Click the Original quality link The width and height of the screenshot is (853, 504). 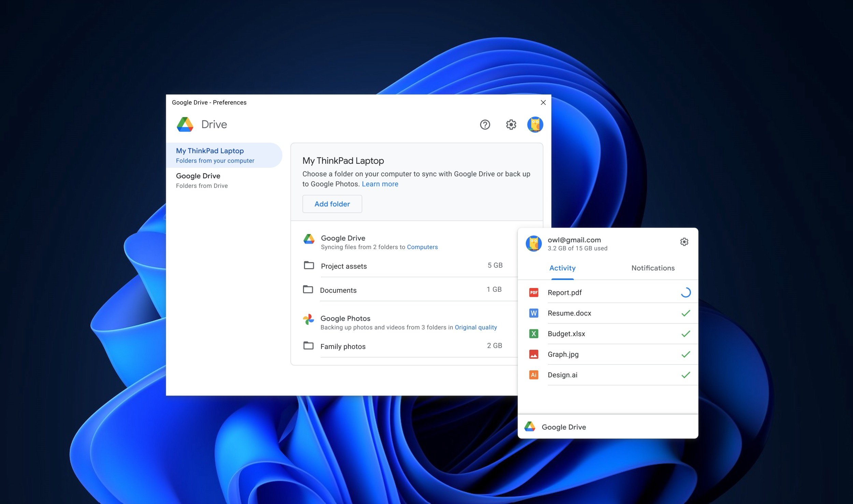coord(476,327)
